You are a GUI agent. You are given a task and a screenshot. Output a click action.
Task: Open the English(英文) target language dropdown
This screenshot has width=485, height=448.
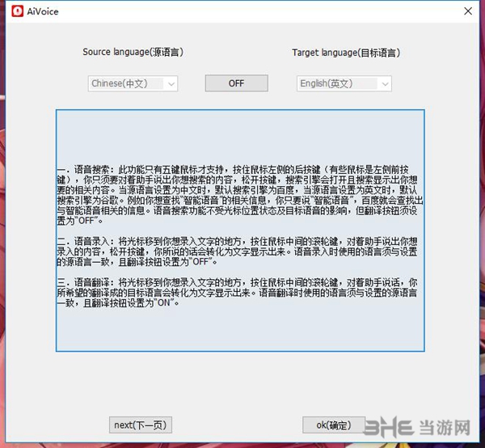tap(338, 83)
